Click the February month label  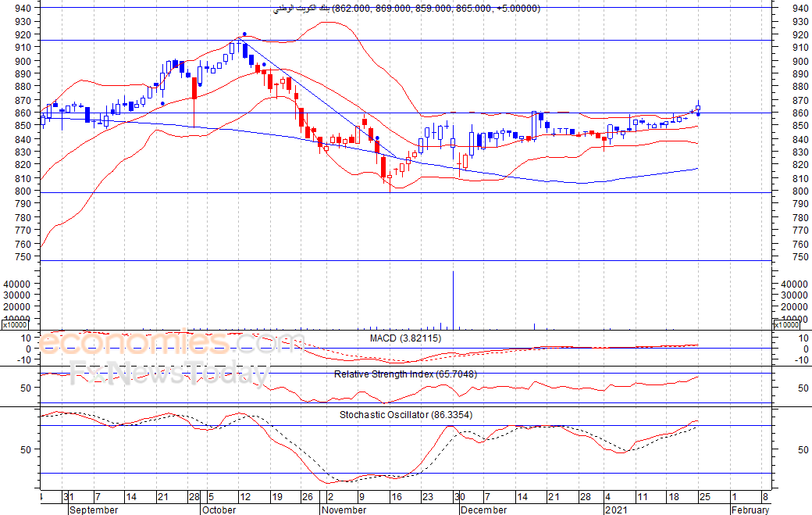tap(750, 510)
